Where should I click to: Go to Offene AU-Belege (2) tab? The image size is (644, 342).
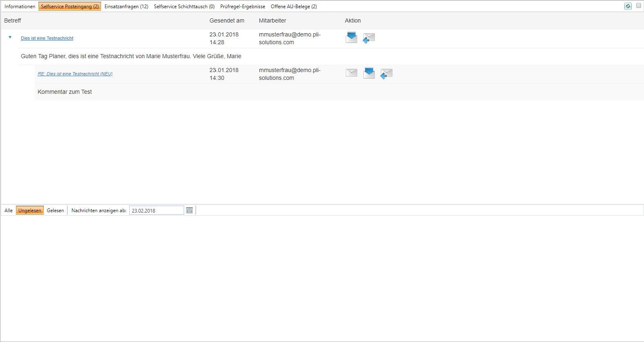click(x=294, y=7)
